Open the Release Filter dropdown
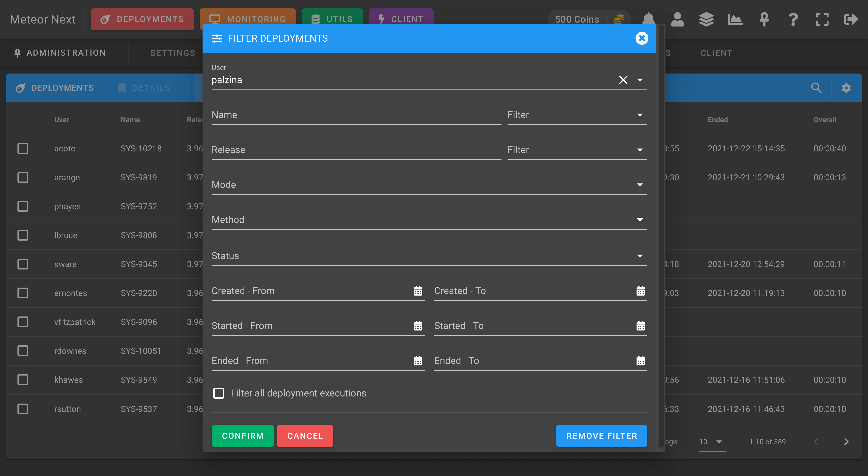This screenshot has height=476, width=868. [x=577, y=150]
